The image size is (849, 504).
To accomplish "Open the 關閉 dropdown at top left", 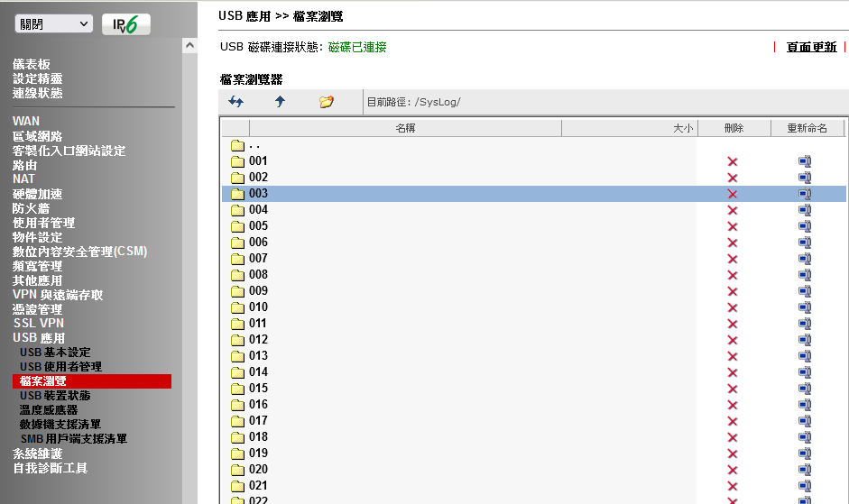I will 53,24.
